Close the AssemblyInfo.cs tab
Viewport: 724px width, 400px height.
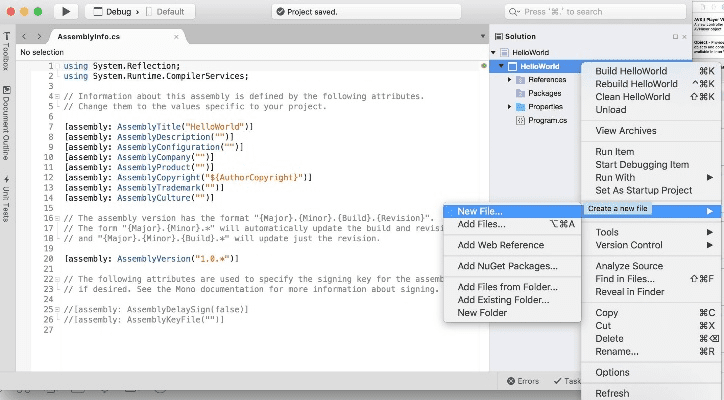[x=176, y=36]
